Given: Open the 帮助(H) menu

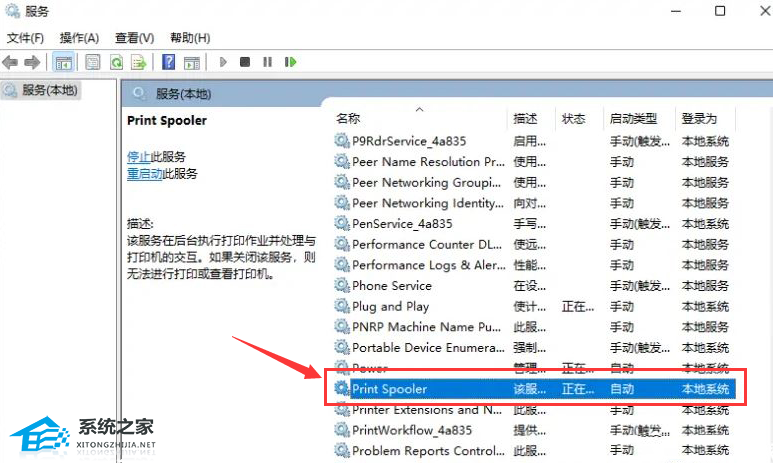Looking at the screenshot, I should (x=190, y=38).
